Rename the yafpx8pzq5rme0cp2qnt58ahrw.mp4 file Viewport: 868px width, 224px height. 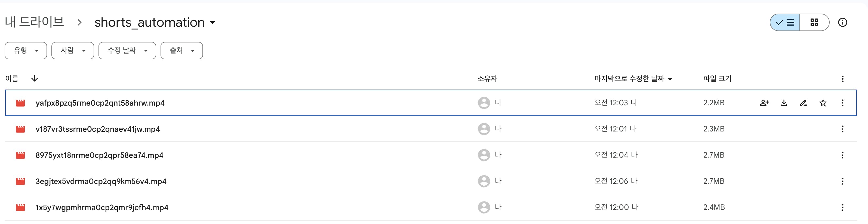[803, 103]
